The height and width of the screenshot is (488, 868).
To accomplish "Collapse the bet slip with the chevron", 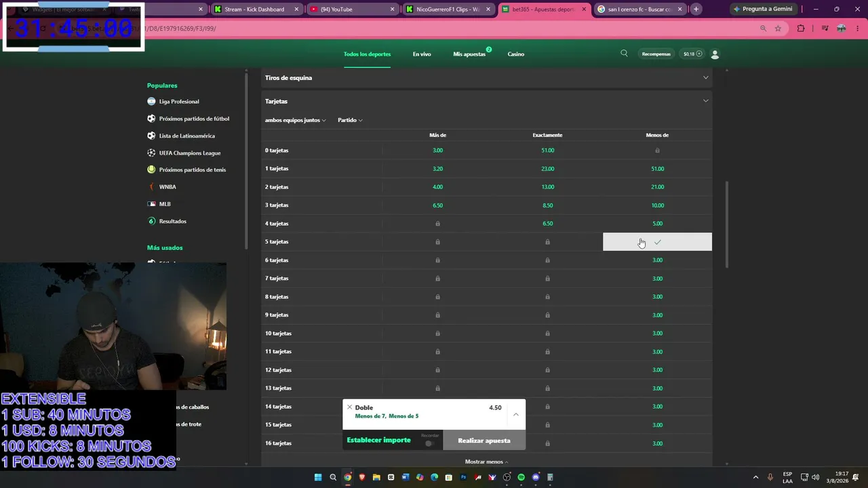I will [x=516, y=414].
